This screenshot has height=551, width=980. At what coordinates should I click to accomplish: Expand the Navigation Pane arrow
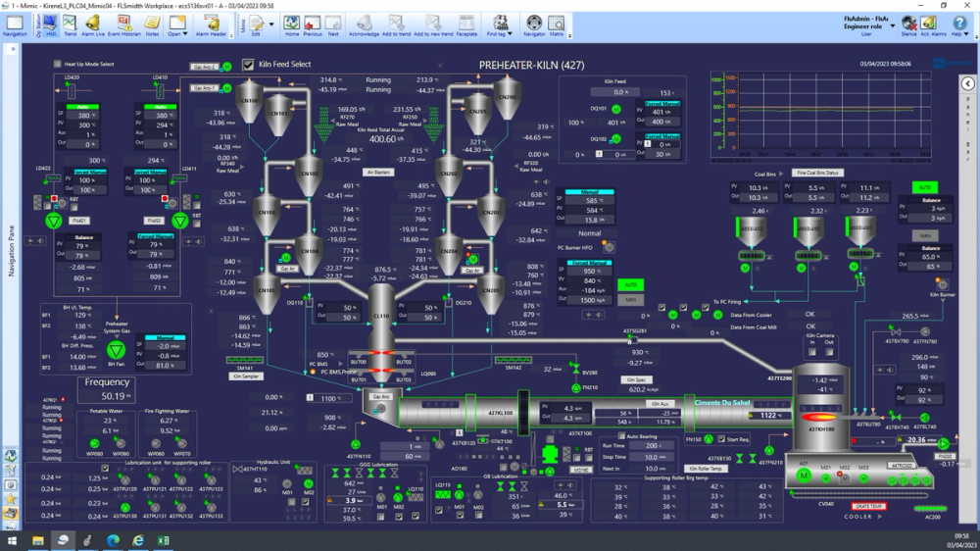click(12, 49)
